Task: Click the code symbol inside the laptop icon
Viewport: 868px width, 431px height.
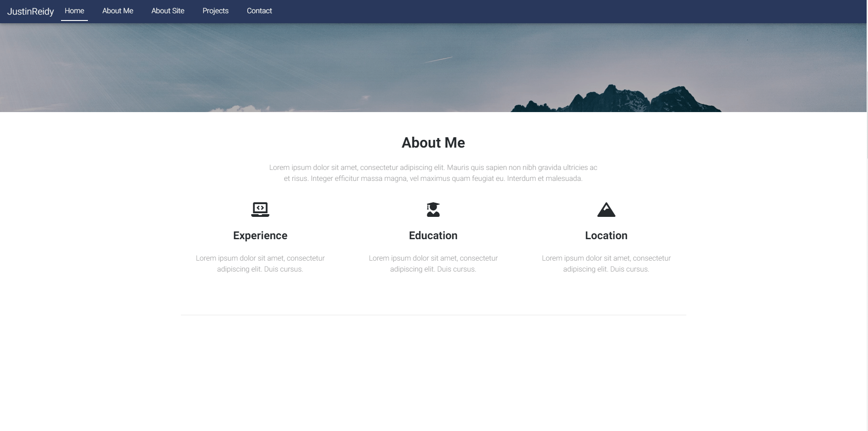Action: (x=260, y=208)
